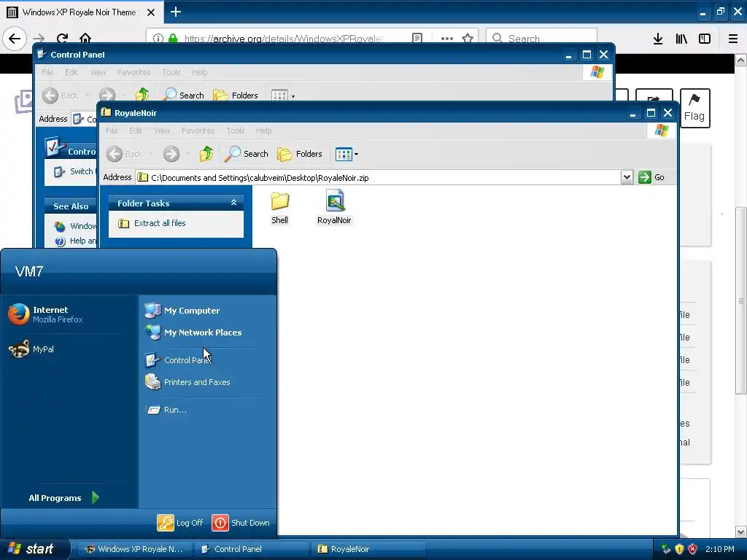
Task: Open Firefox library
Action: pos(681,39)
